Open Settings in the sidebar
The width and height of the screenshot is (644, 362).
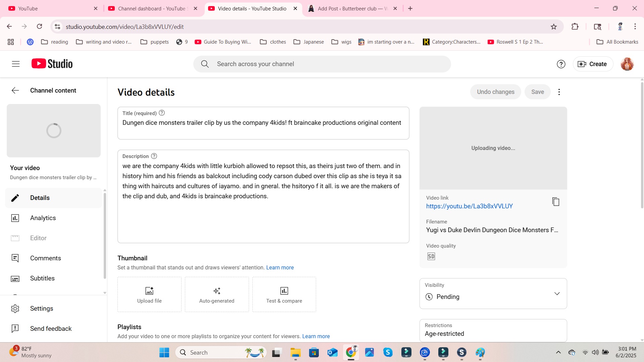tap(54, 309)
